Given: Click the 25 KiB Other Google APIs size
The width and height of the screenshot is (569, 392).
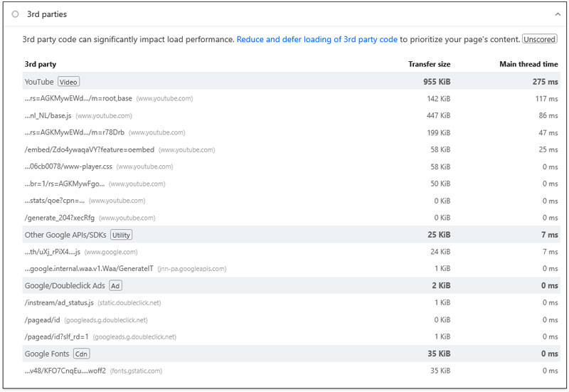Looking at the screenshot, I should [439, 235].
